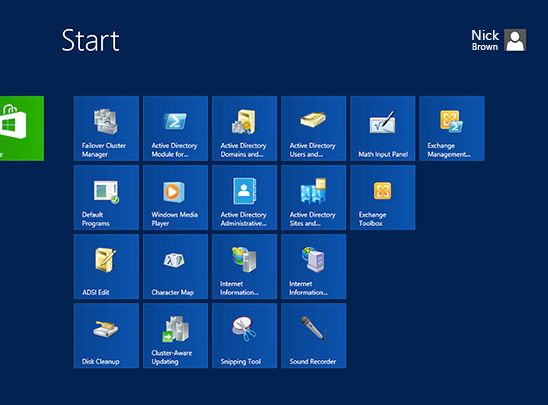Viewport: 548px width, 405px height.
Task: Open Active Directory Administrative Center tile
Action: click(x=245, y=197)
